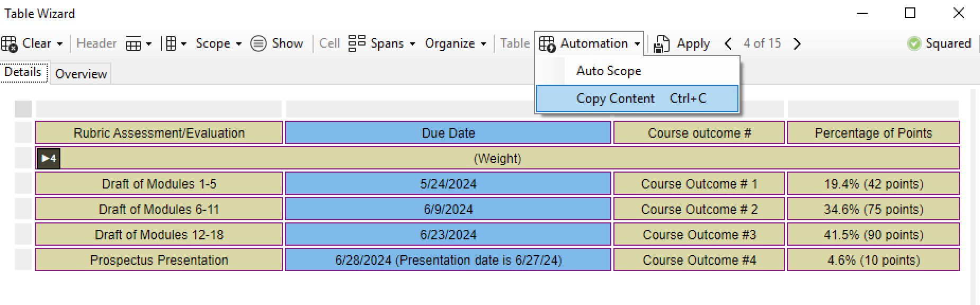The height and width of the screenshot is (305, 980).
Task: Select Copy Content menu entry
Action: 616,98
